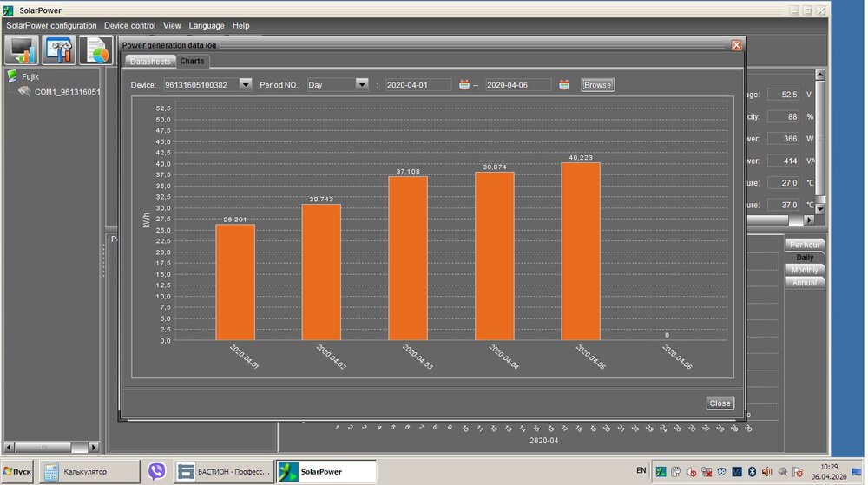Image resolution: width=868 pixels, height=485 pixels.
Task: Select the Fujik computer node icon
Action: coord(12,76)
